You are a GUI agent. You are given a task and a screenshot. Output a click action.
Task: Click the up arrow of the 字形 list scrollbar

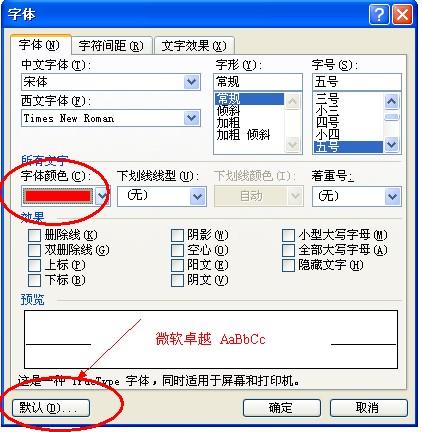pyautogui.click(x=293, y=101)
